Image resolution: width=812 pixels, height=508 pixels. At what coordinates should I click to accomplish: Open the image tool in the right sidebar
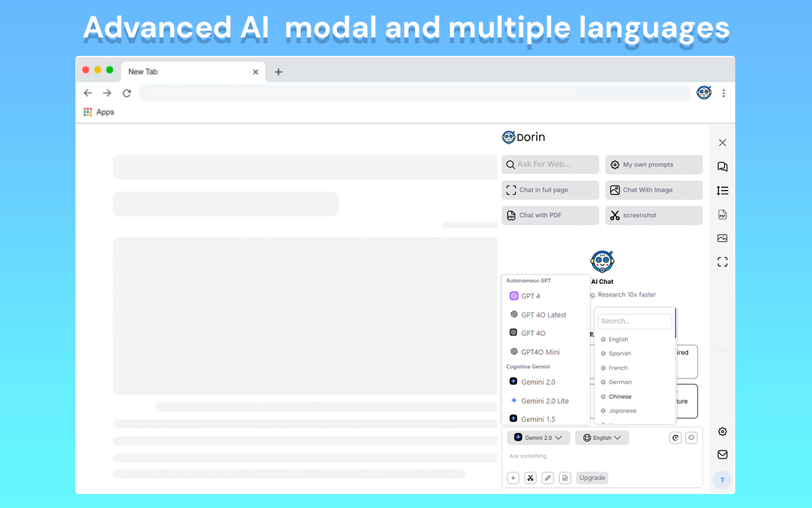click(x=722, y=238)
